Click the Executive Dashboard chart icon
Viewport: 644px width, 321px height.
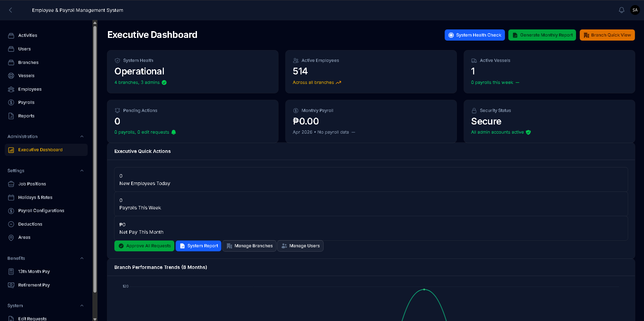[11, 150]
